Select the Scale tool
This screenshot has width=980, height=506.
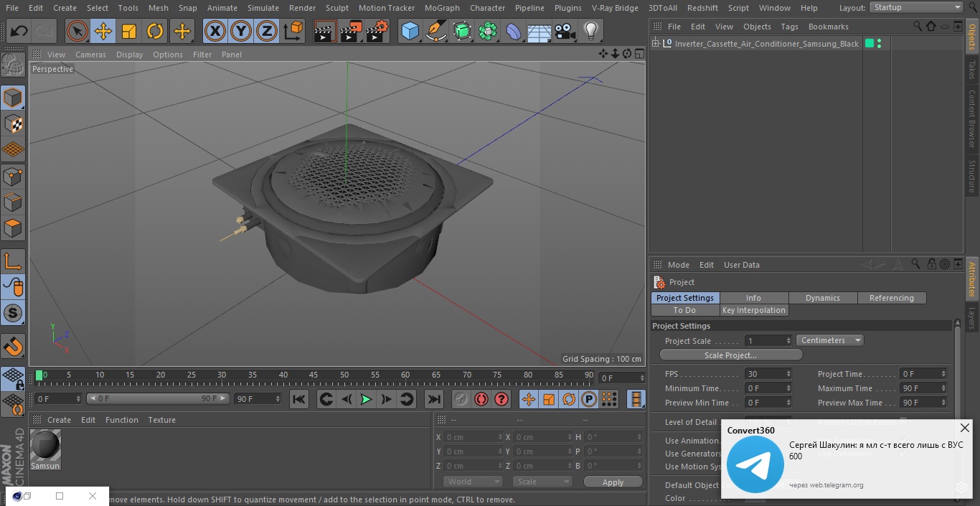129,32
